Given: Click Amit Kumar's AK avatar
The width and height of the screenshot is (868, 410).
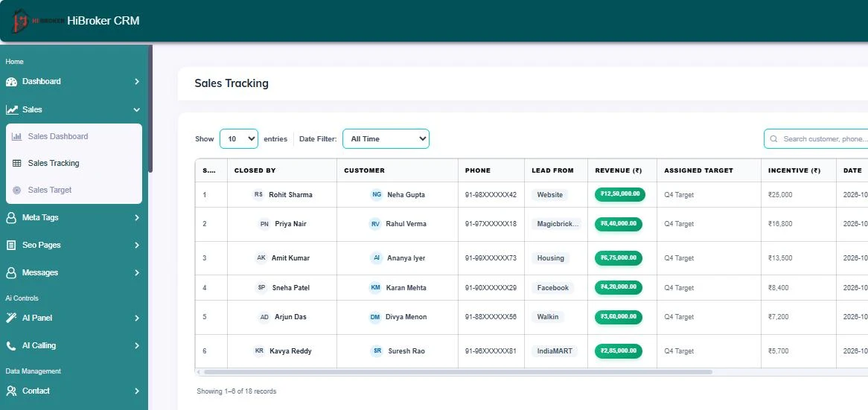Looking at the screenshot, I should pyautogui.click(x=261, y=258).
